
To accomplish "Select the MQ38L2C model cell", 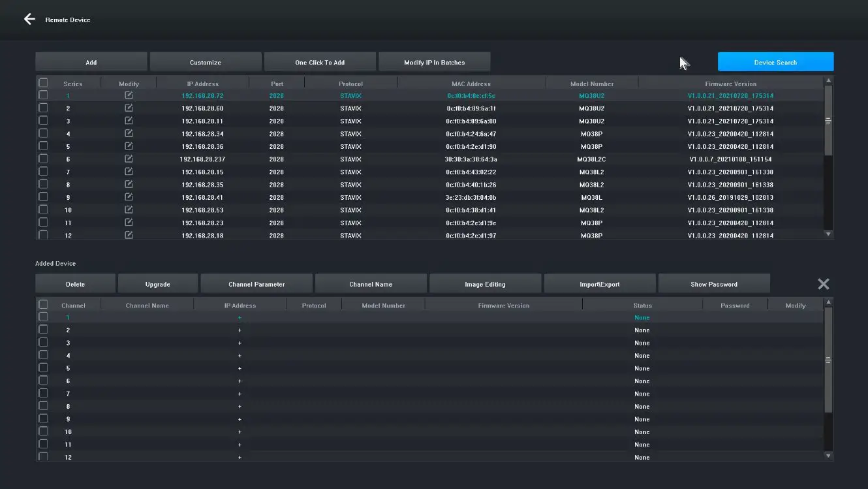I will [x=592, y=159].
